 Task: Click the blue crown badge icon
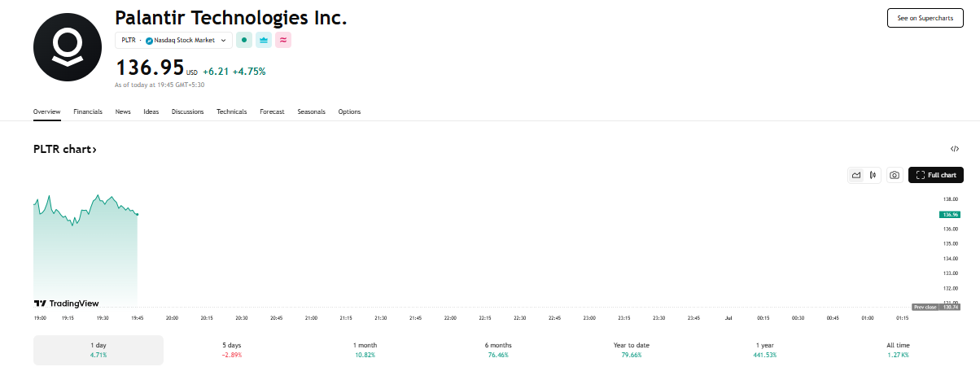(x=264, y=40)
